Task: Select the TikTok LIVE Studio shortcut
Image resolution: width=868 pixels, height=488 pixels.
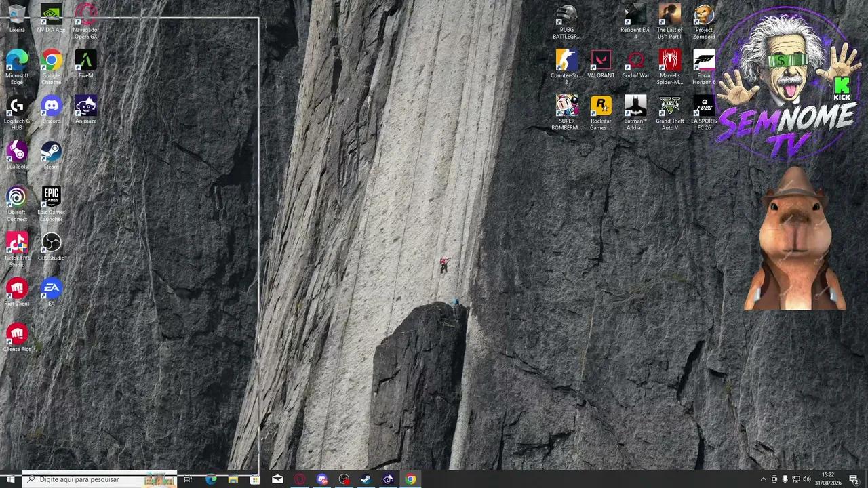Action: pos(17,249)
